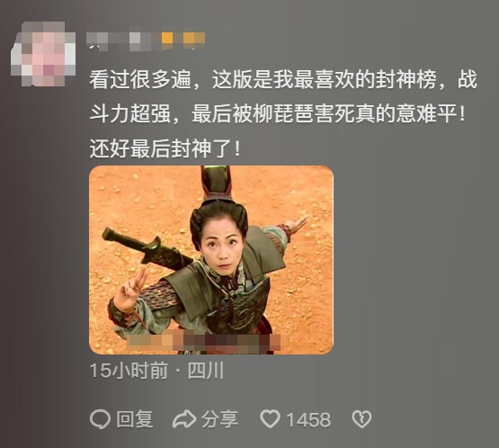This screenshot has height=448, width=499.
Task: Click the comment line starting 斗力超强
Action: coord(278,113)
